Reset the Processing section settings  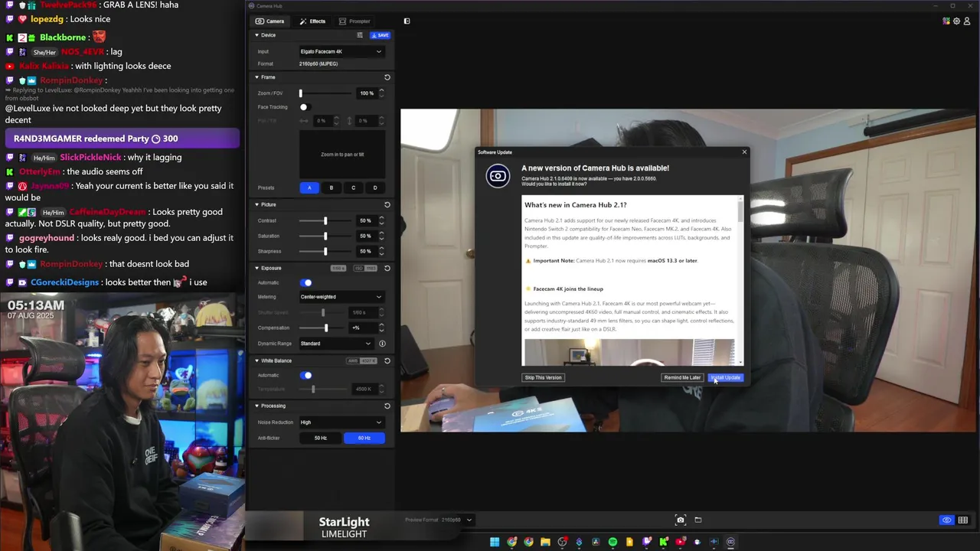387,406
